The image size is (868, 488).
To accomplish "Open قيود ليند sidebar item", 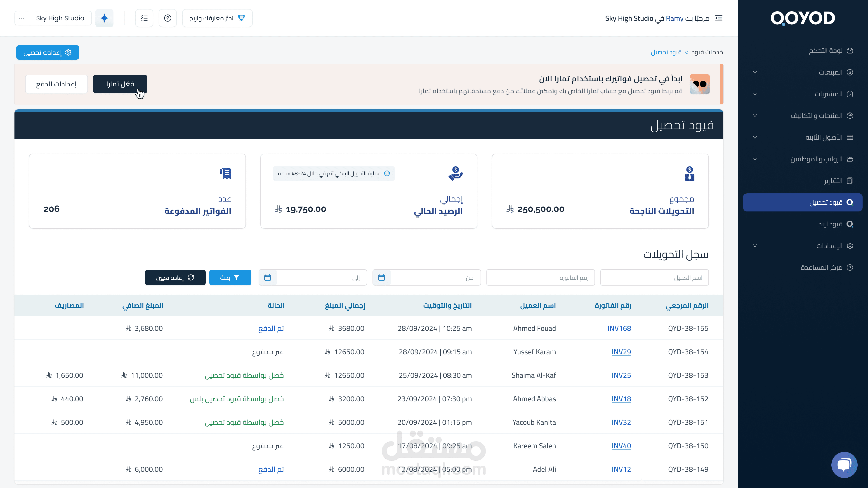I will point(830,224).
